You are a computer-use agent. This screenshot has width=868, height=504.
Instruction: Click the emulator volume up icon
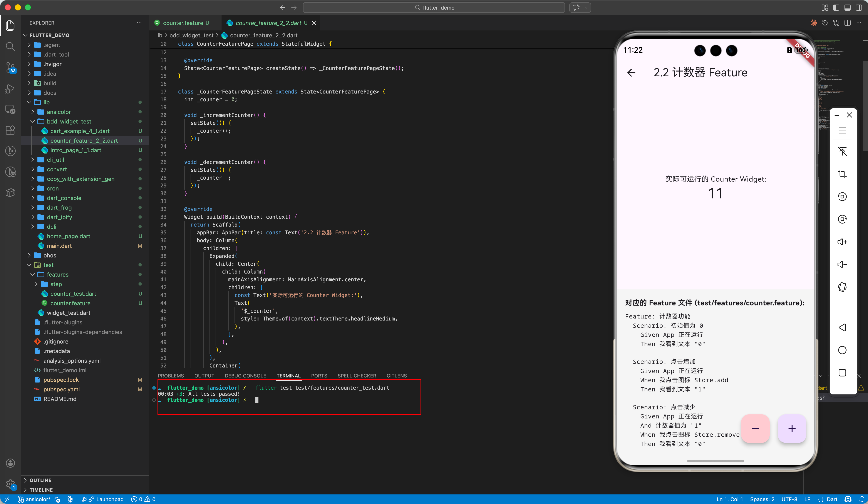pos(842,242)
